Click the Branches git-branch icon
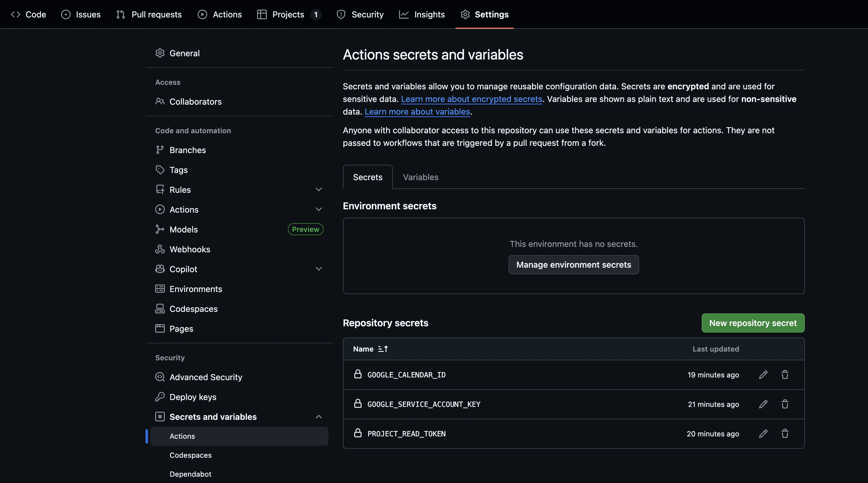Viewport: 868px width, 483px height. coord(160,150)
